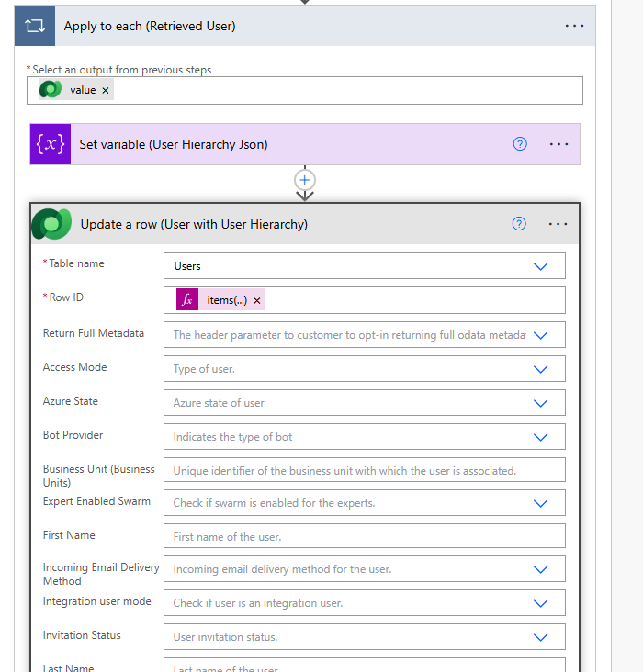Viewport: 643px width, 672px height.
Task: Remove the value token from output field
Action: tap(106, 90)
